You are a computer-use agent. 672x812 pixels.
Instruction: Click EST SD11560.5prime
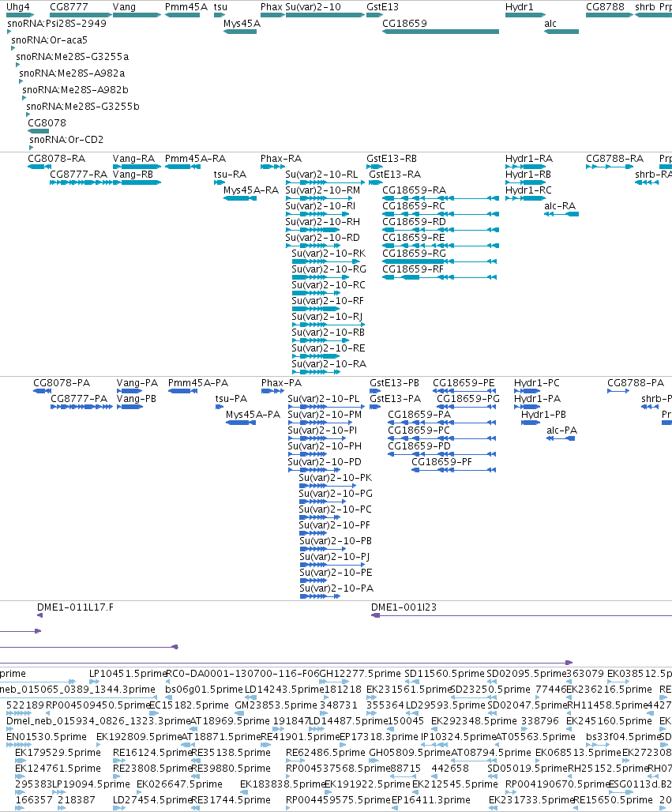(x=445, y=674)
